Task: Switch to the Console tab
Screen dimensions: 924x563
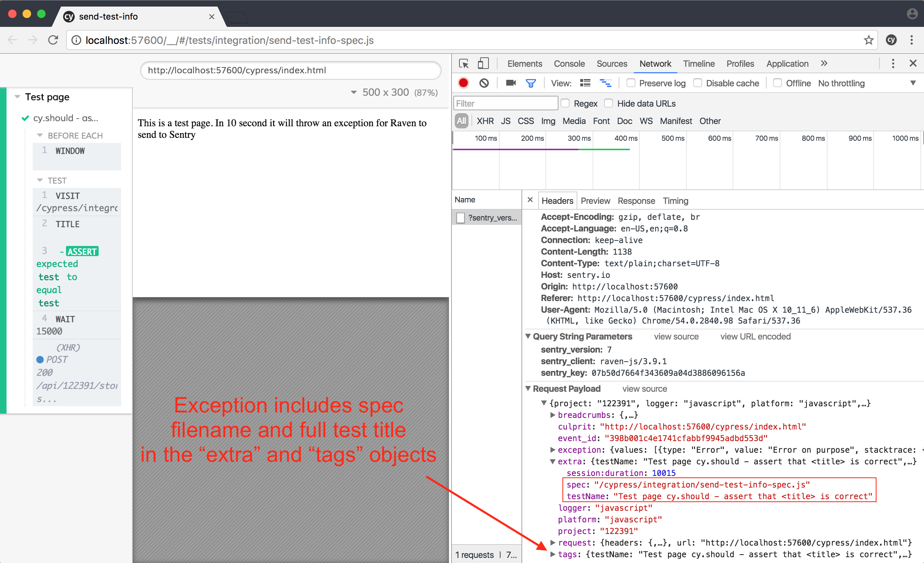Action: [569, 64]
